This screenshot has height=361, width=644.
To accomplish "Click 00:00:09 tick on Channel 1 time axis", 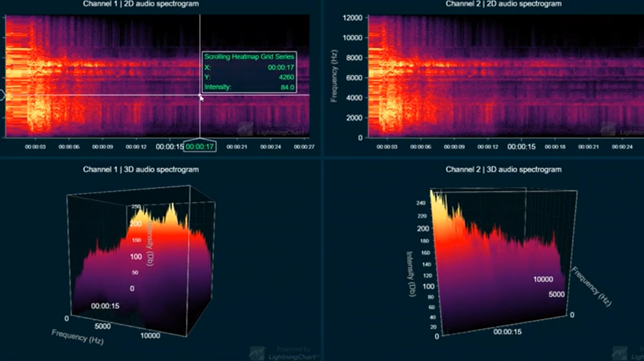I will point(102,146).
